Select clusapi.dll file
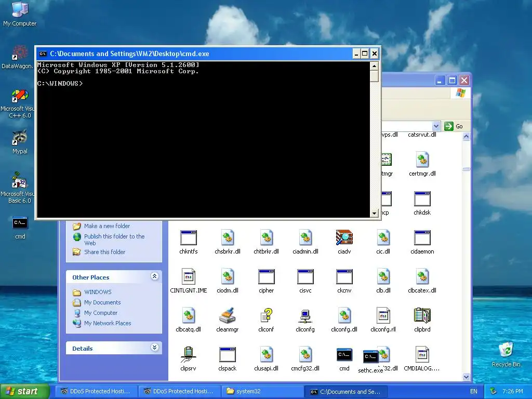 pyautogui.click(x=267, y=359)
